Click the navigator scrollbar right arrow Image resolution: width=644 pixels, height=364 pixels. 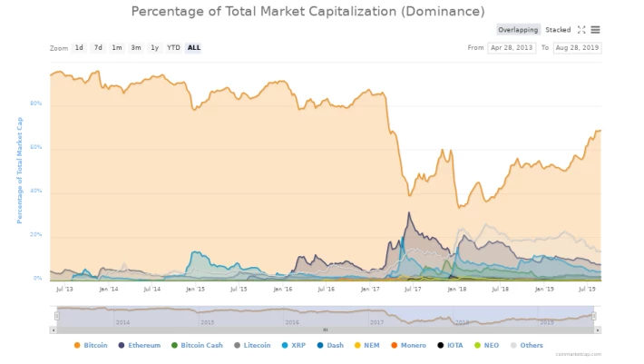click(x=598, y=330)
